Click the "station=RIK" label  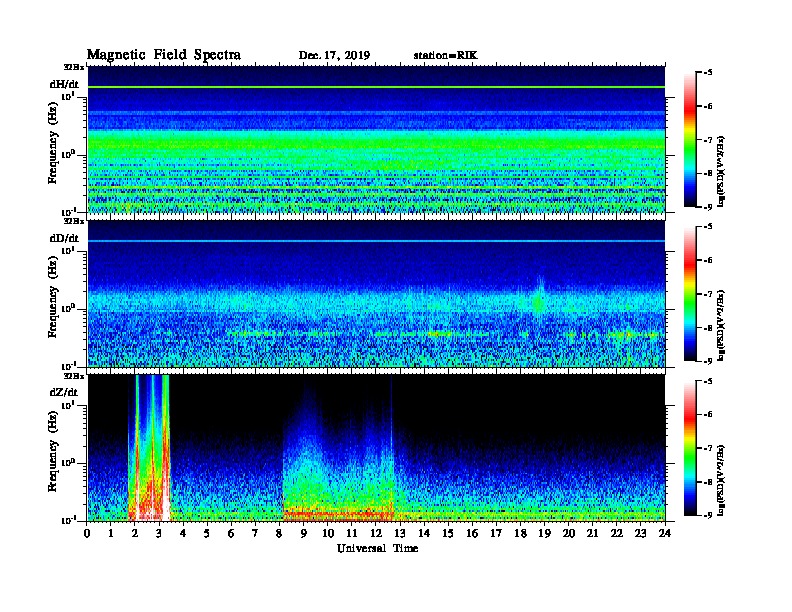[x=446, y=56]
